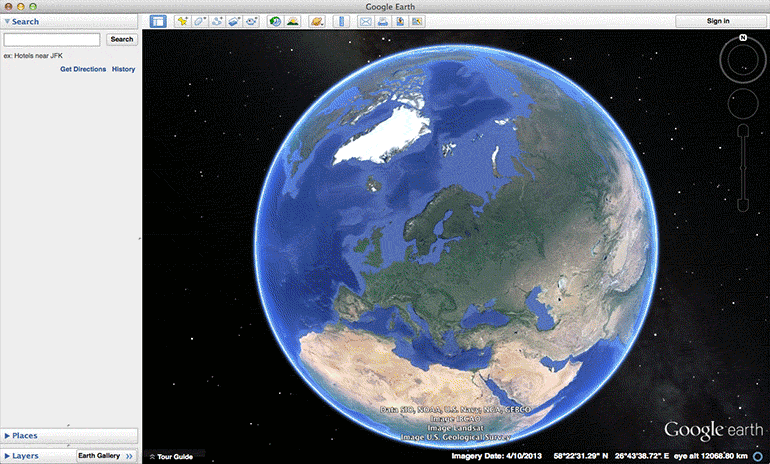The width and height of the screenshot is (770, 464).
Task: Select the Add Image Overlay tool
Action: 234,21
